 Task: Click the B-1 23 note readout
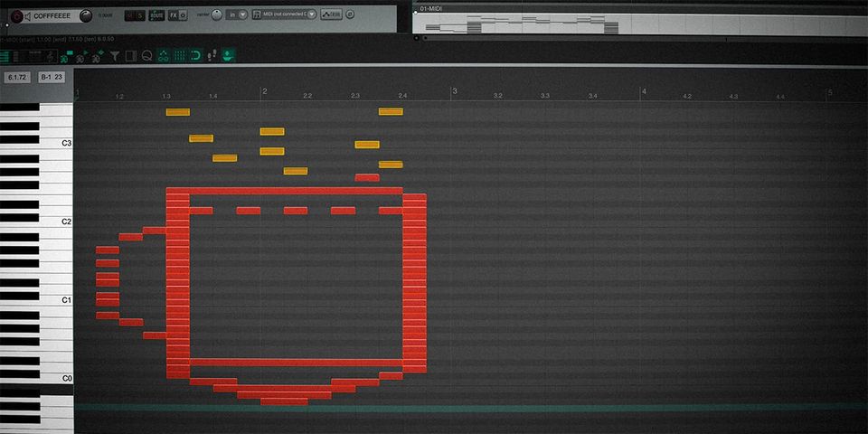point(52,77)
